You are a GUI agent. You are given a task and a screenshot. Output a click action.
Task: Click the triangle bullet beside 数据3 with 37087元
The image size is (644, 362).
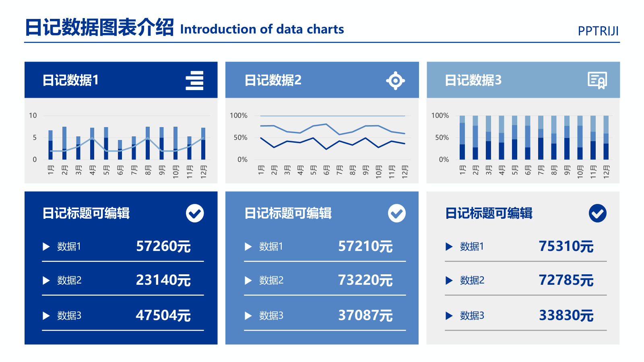pos(248,316)
